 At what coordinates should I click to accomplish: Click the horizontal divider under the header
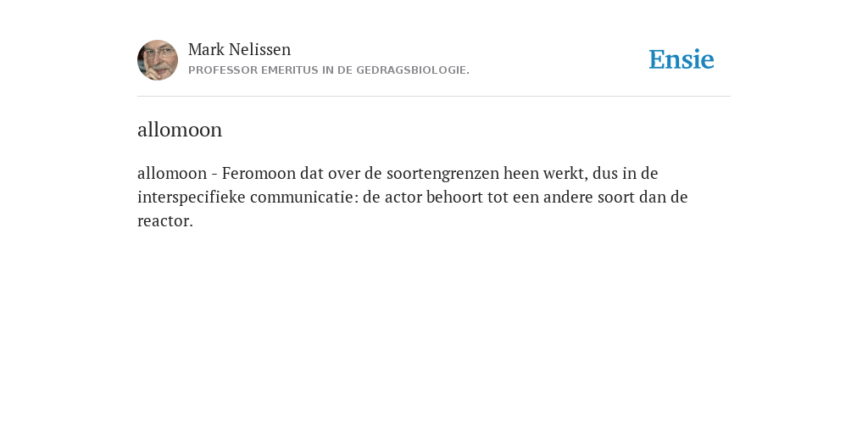point(434,97)
